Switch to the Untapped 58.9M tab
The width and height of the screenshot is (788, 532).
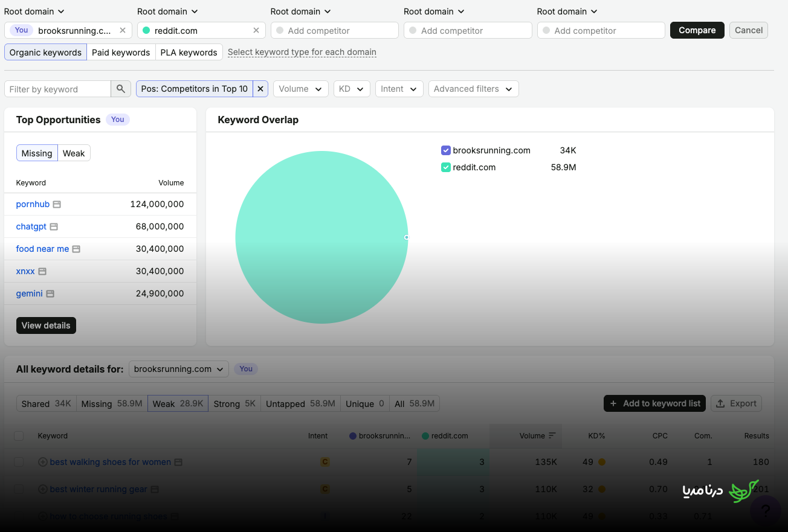(300, 404)
